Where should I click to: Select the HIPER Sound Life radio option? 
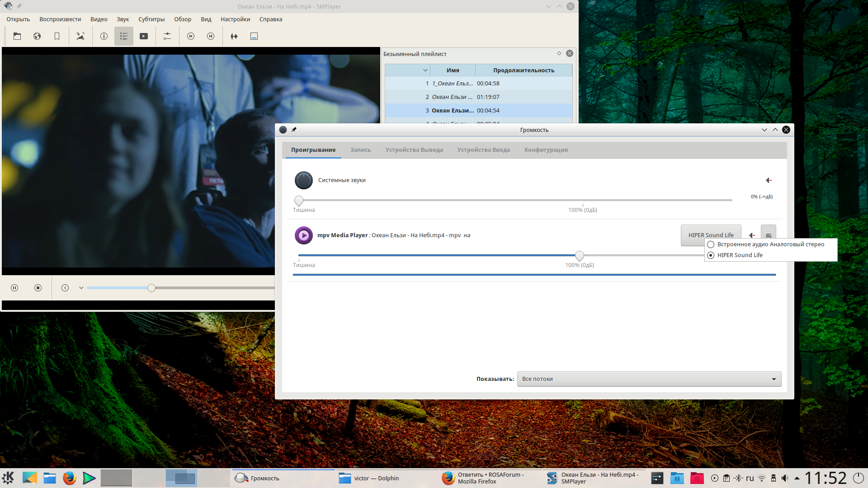(x=711, y=255)
